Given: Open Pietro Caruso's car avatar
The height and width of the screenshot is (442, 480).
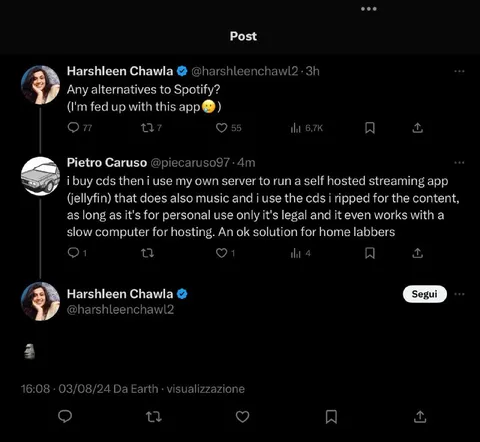Looking at the screenshot, I should click(40, 176).
